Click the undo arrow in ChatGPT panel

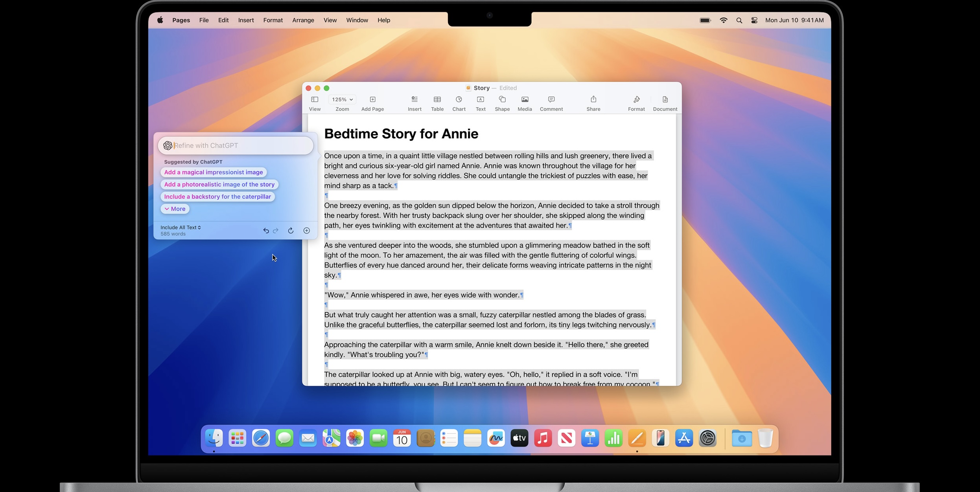(x=266, y=231)
